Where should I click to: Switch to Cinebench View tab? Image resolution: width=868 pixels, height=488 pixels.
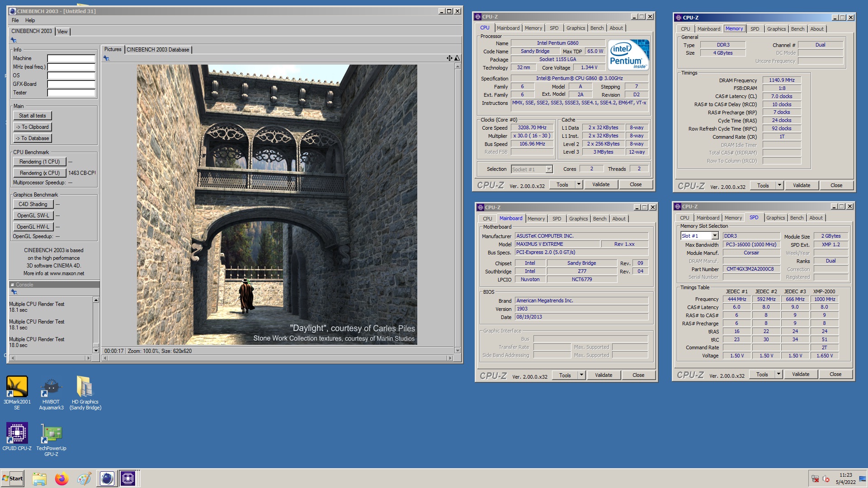[x=62, y=32]
